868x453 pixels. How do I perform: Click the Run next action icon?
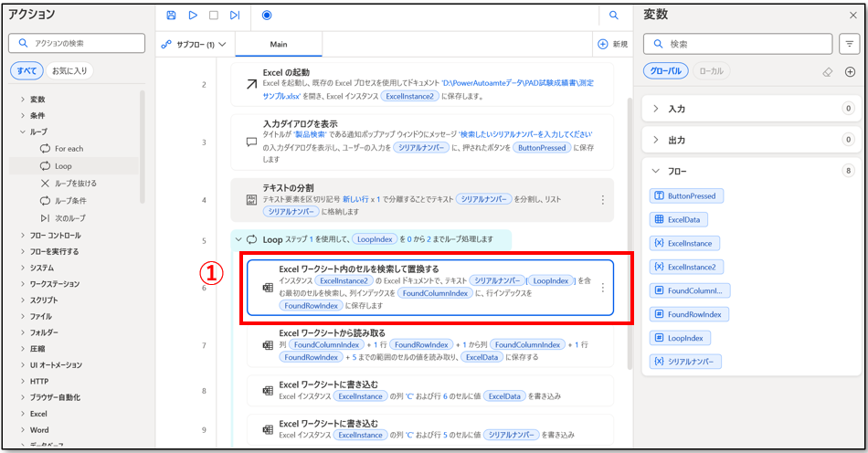coord(235,16)
